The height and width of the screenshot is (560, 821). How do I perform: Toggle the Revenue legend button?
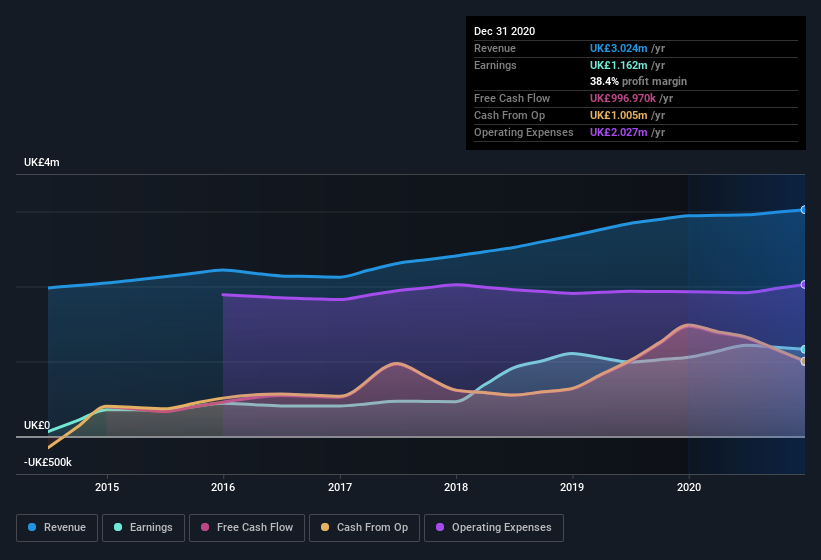(x=57, y=528)
